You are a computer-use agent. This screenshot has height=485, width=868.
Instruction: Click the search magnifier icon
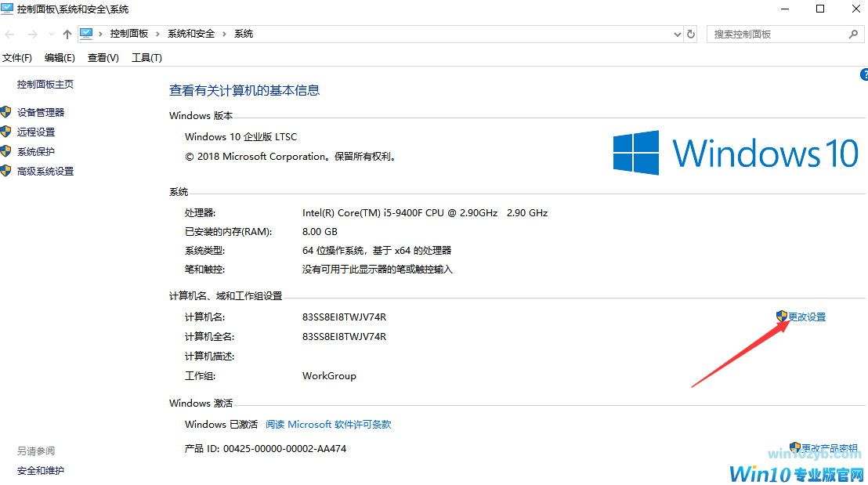(x=853, y=34)
